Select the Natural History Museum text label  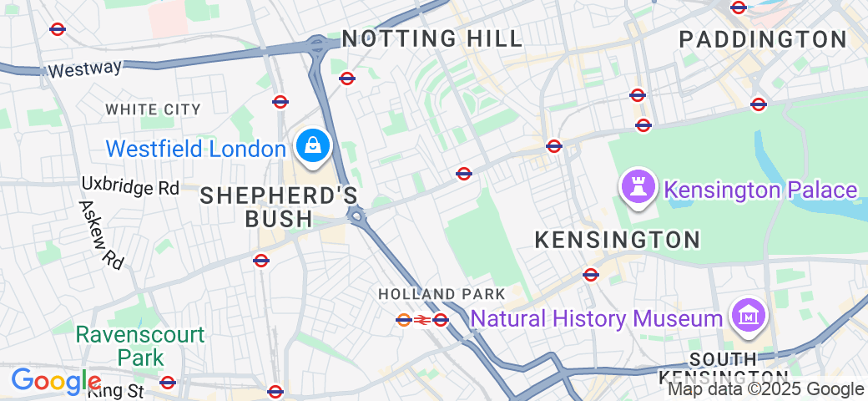597,318
